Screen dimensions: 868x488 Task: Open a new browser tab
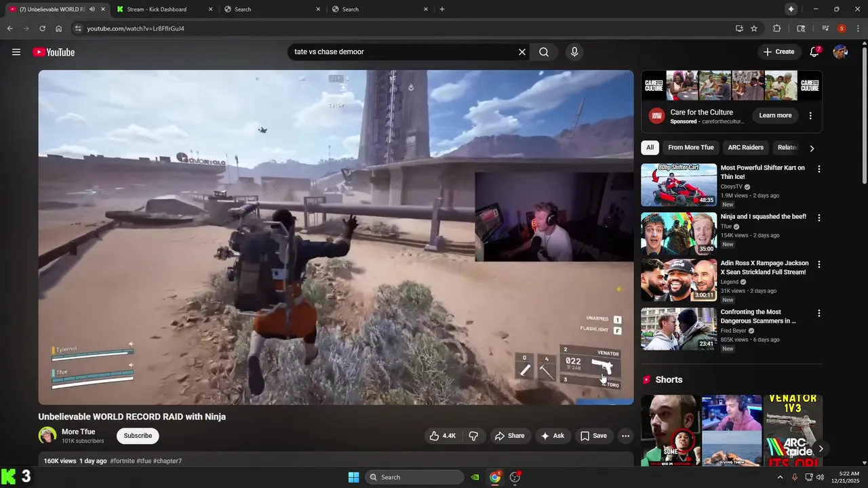442,9
